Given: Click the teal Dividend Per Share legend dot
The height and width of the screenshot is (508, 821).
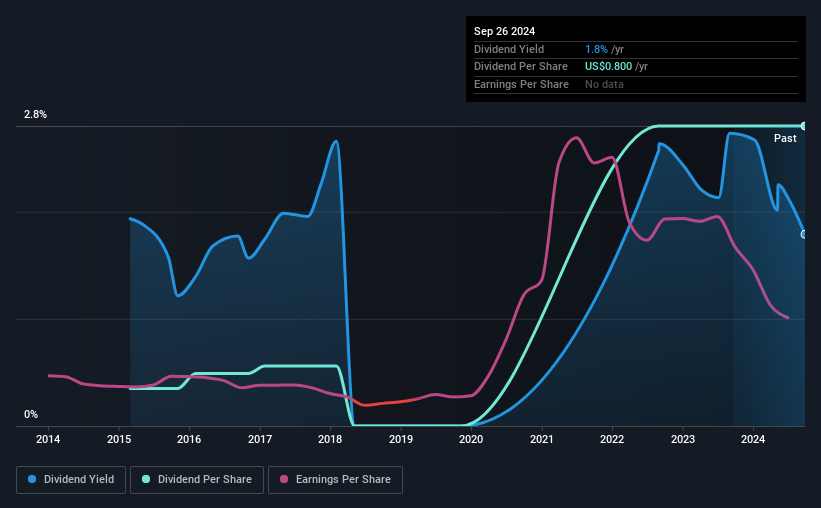Looking at the screenshot, I should pyautogui.click(x=146, y=479).
